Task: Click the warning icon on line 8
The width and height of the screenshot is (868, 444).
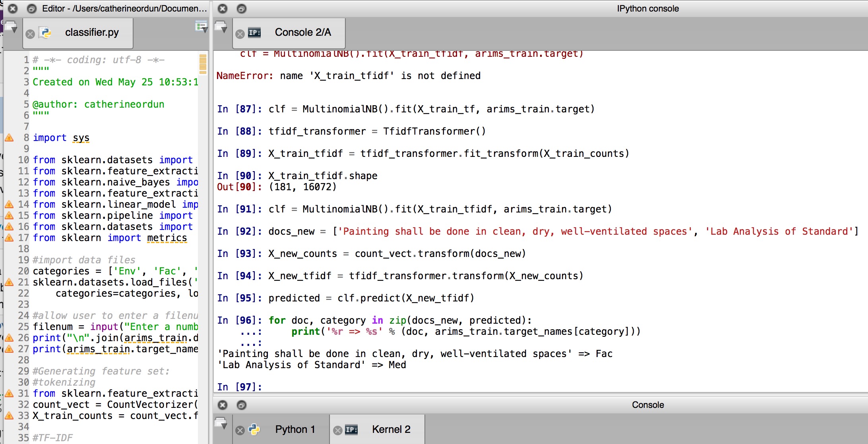Action: coord(9,138)
